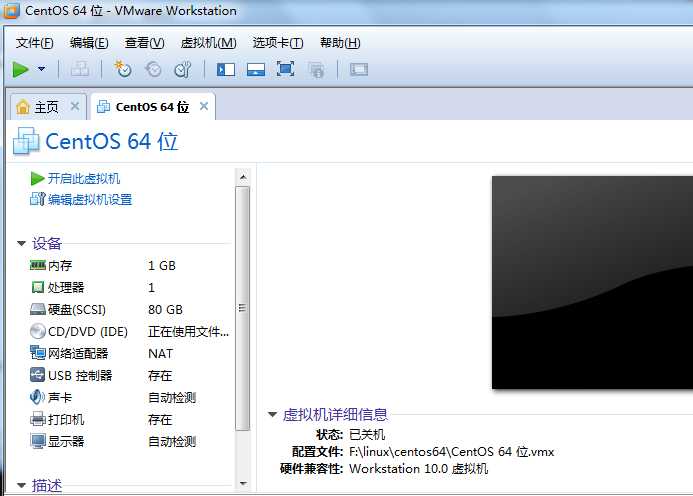Image resolution: width=693 pixels, height=496 pixels.
Task: Open the snapshot manager wrench-clock icon
Action: point(183,69)
